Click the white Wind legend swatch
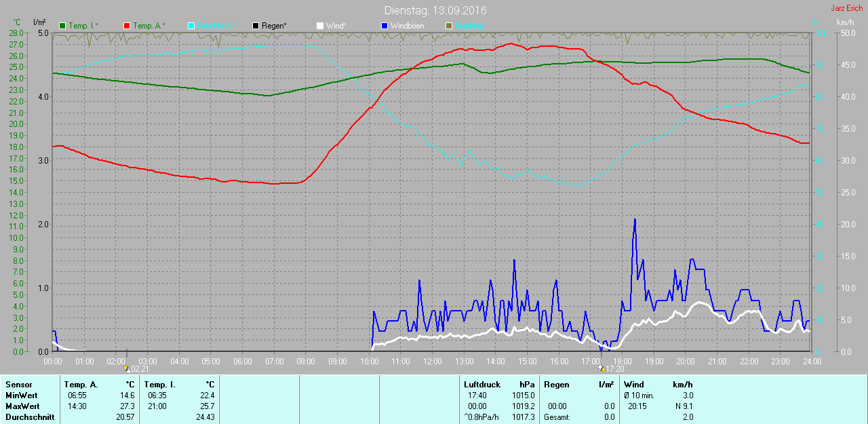 point(320,26)
